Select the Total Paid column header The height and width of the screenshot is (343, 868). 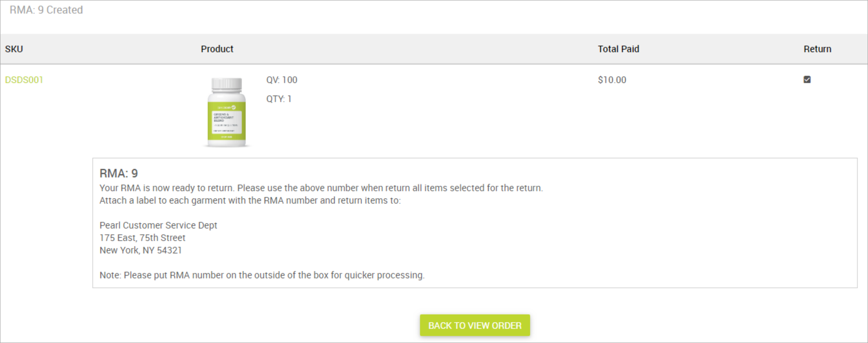click(x=618, y=49)
